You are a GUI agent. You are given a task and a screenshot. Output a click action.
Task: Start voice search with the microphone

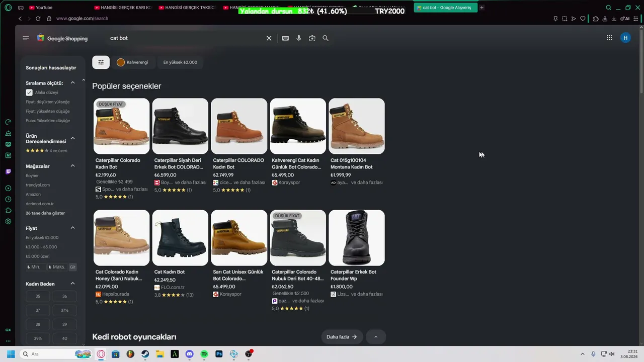(x=299, y=38)
